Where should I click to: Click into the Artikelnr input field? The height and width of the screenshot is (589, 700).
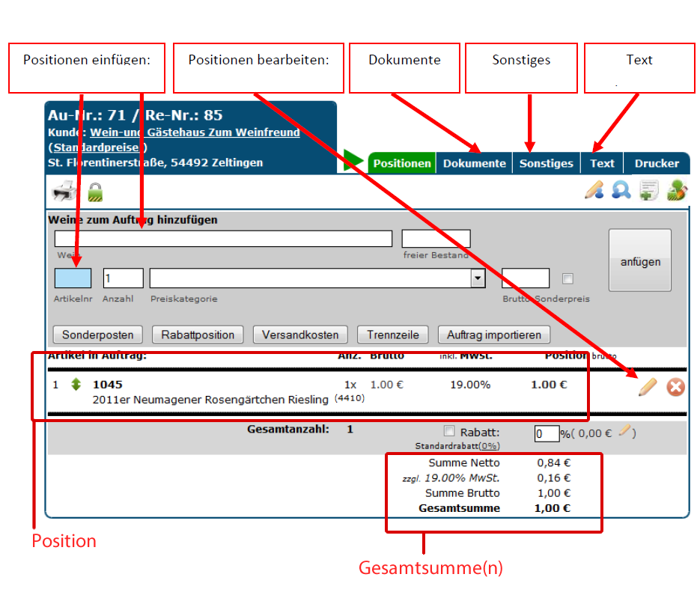tap(73, 278)
